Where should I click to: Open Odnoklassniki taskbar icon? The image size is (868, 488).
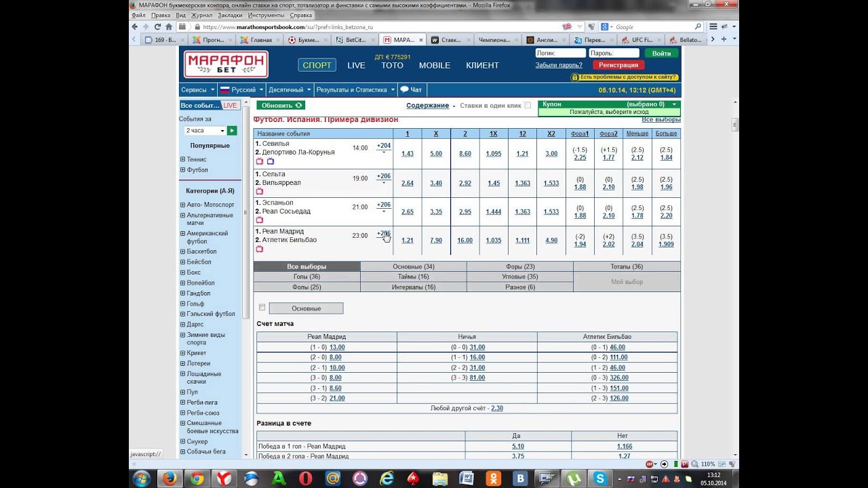tap(494, 479)
